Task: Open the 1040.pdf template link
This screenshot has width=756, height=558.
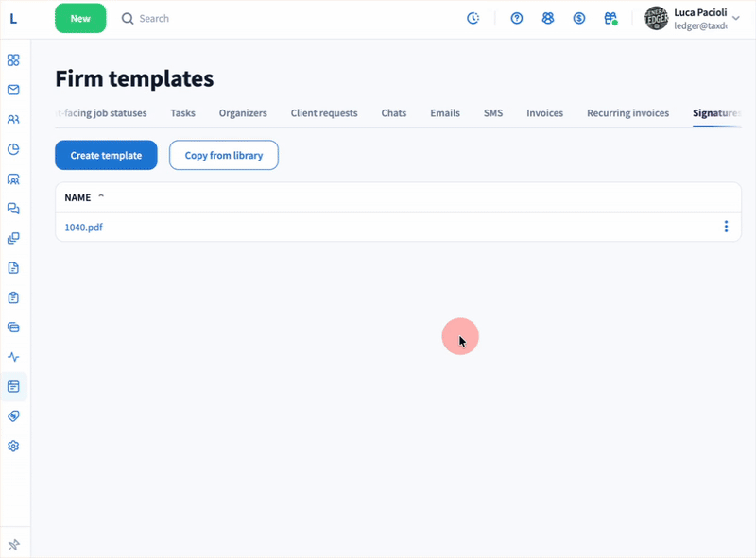Action: [x=84, y=227]
